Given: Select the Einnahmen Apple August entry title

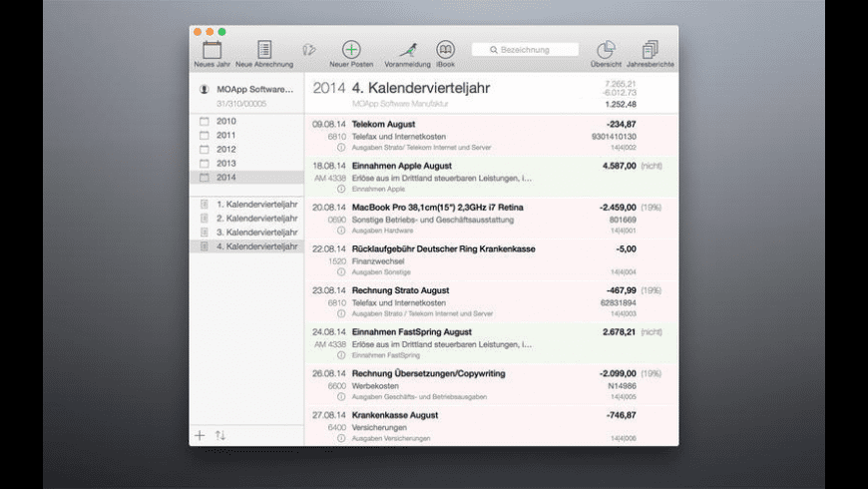Looking at the screenshot, I should point(402,166).
